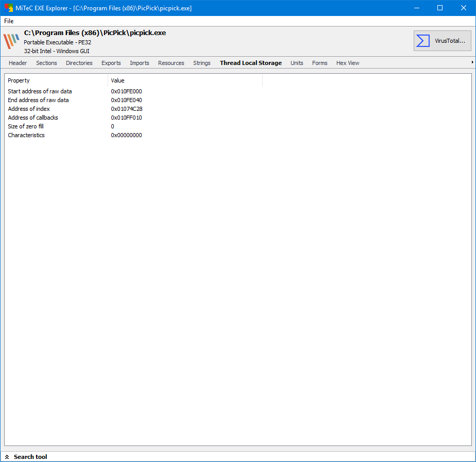Viewport: 476px width, 462px height.
Task: View the Forms tab
Action: (x=320, y=63)
